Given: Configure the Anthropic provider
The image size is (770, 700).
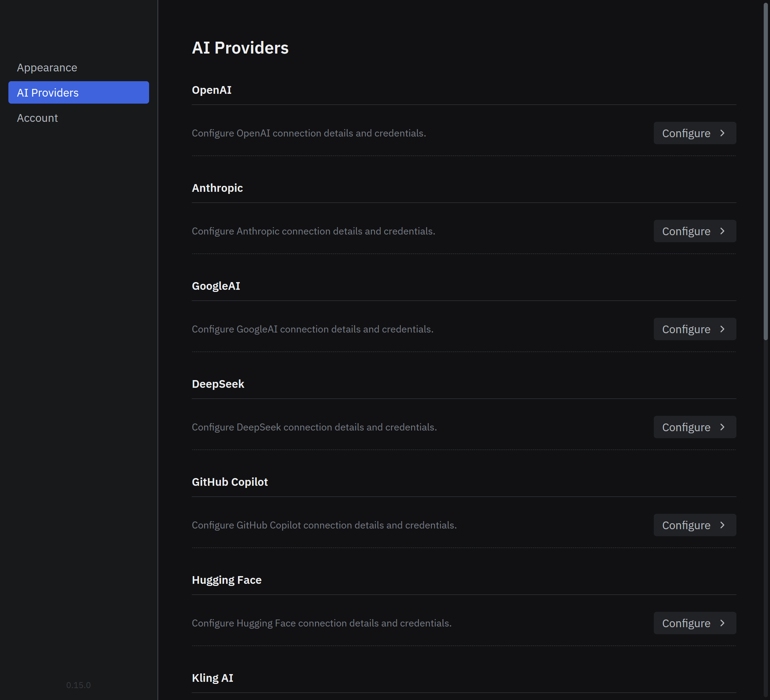Looking at the screenshot, I should click(x=695, y=231).
